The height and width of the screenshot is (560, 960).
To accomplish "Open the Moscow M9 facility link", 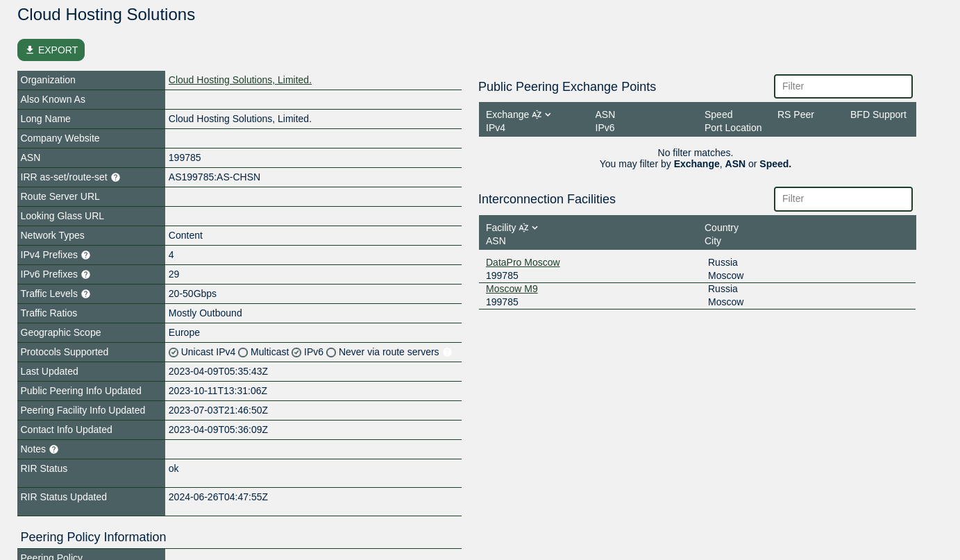I will [x=512, y=289].
